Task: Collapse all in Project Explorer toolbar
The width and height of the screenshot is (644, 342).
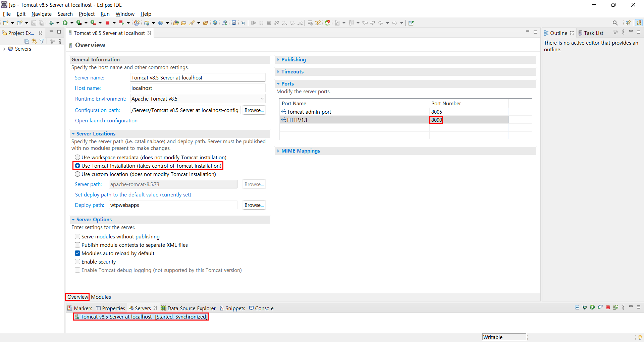Action: tap(26, 41)
